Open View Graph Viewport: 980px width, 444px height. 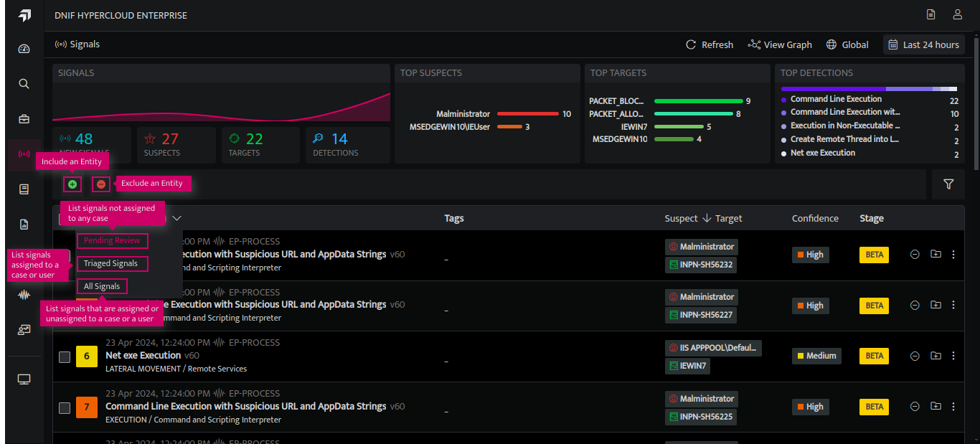[779, 44]
